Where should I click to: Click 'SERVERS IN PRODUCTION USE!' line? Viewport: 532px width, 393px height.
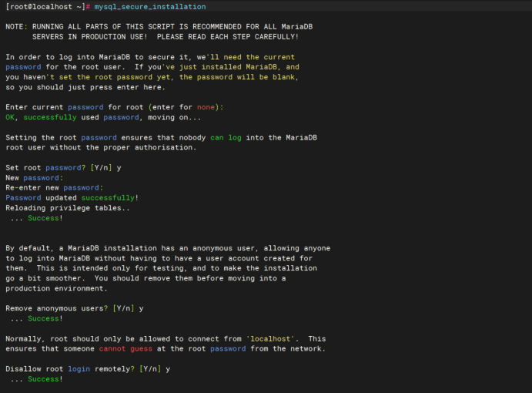(166, 37)
